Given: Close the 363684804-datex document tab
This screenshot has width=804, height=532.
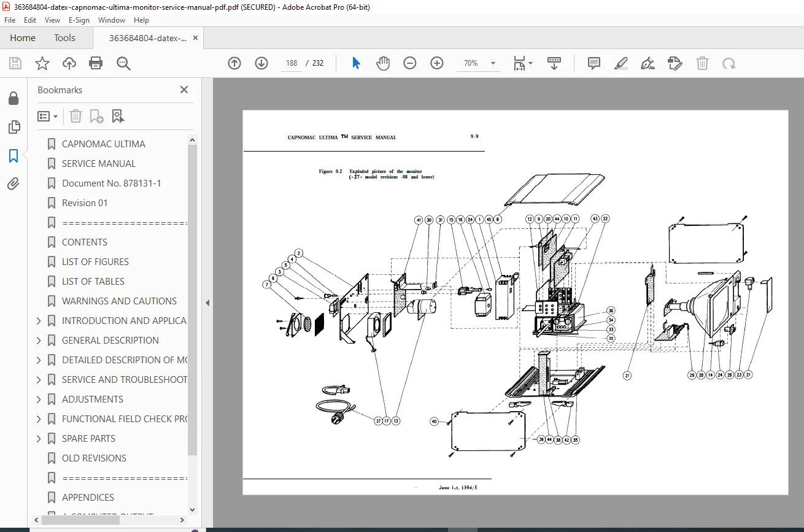Looking at the screenshot, I should pyautogui.click(x=196, y=38).
